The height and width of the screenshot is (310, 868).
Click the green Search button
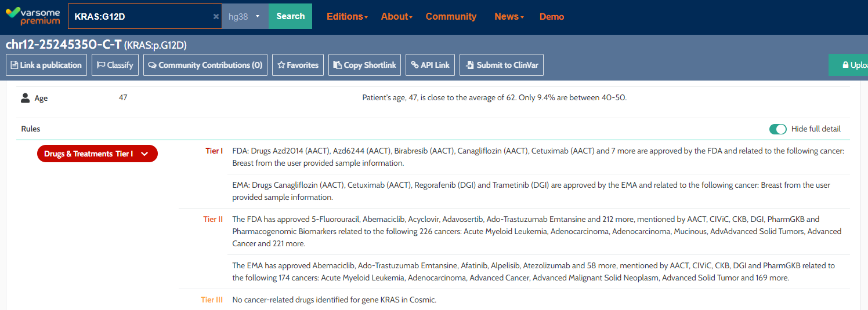(x=290, y=16)
